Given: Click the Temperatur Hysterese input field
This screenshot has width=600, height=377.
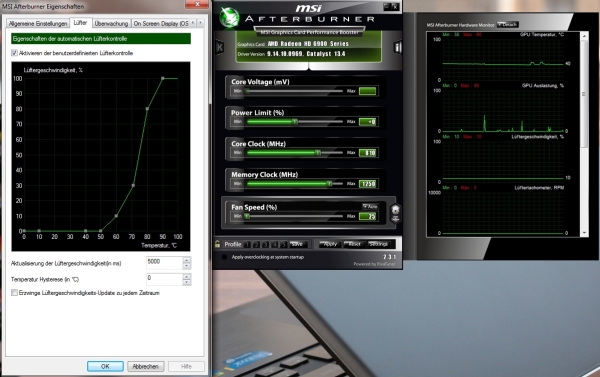Looking at the screenshot, I should [164, 279].
